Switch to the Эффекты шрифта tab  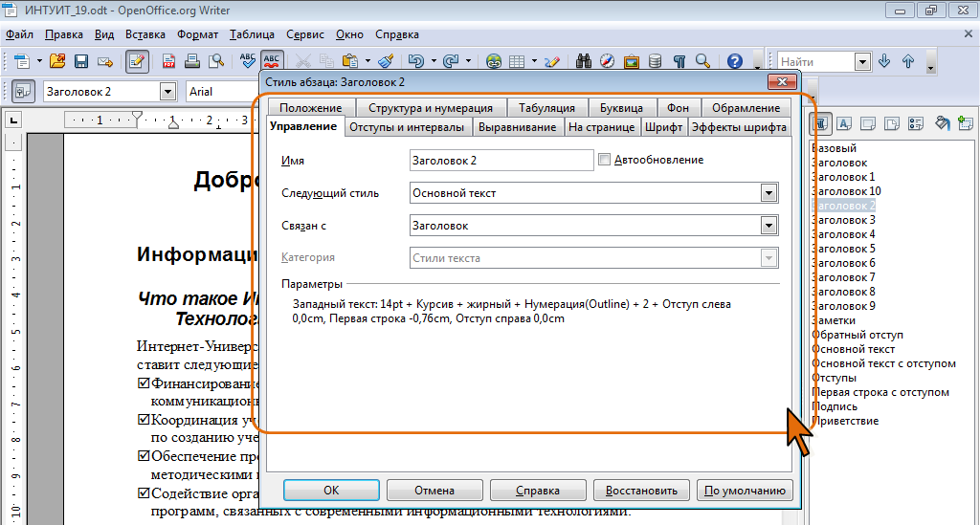(x=740, y=127)
